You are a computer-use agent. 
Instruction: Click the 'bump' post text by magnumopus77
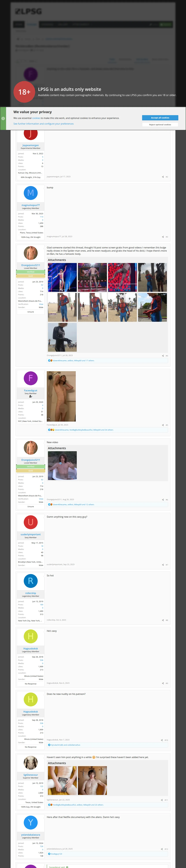pyautogui.click(x=50, y=187)
